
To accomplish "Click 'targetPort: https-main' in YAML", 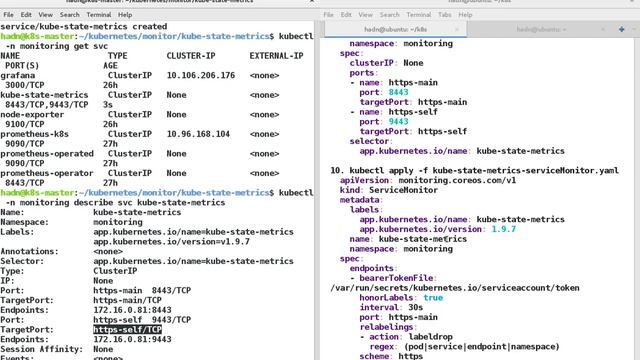I will click(x=413, y=102).
